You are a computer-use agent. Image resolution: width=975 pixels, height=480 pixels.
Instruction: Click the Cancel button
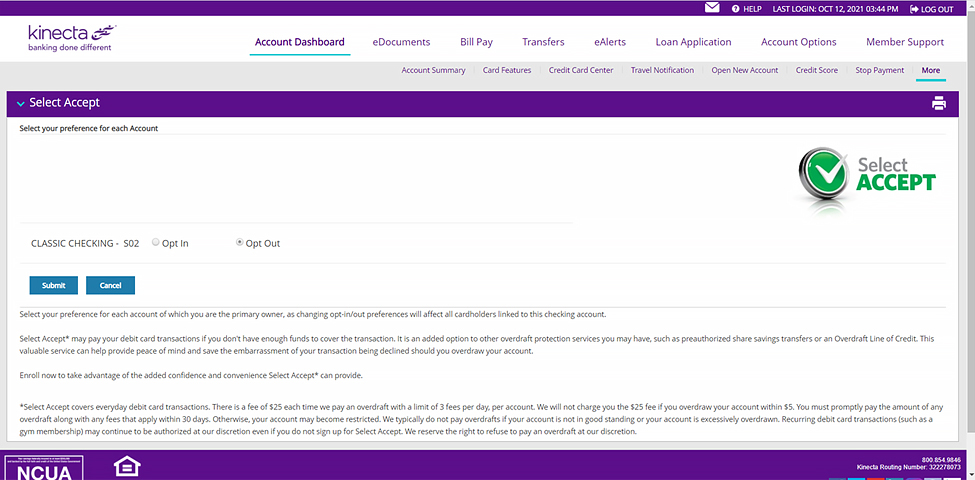click(110, 285)
